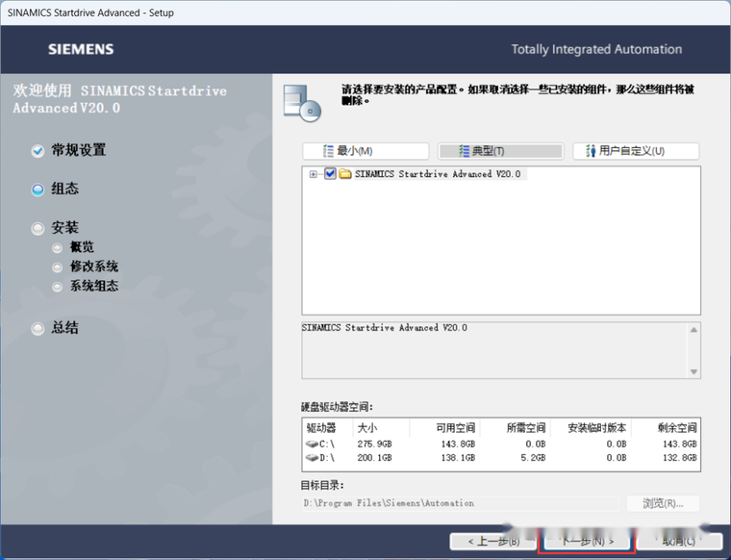Expand the SINAMICS Startdrive Advanced tree node

click(x=314, y=174)
